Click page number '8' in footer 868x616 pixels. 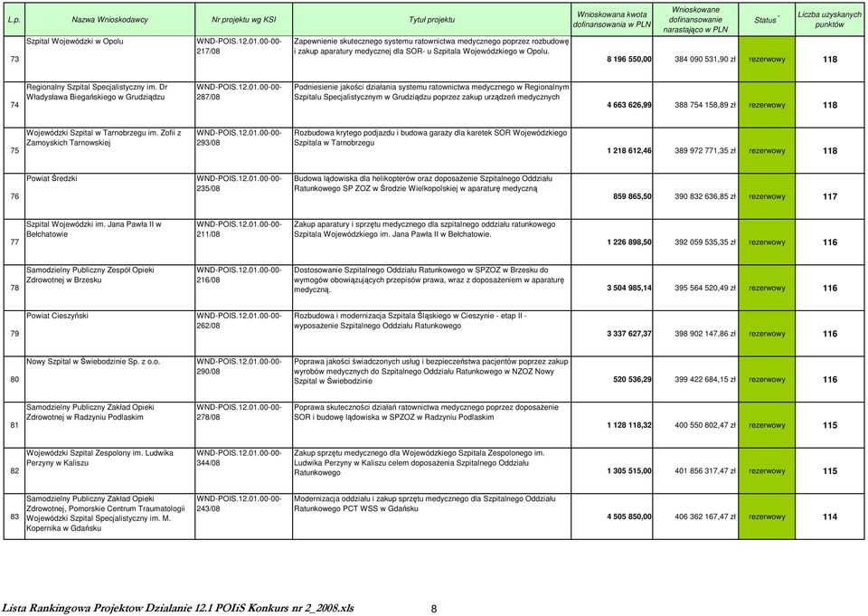click(x=433, y=609)
